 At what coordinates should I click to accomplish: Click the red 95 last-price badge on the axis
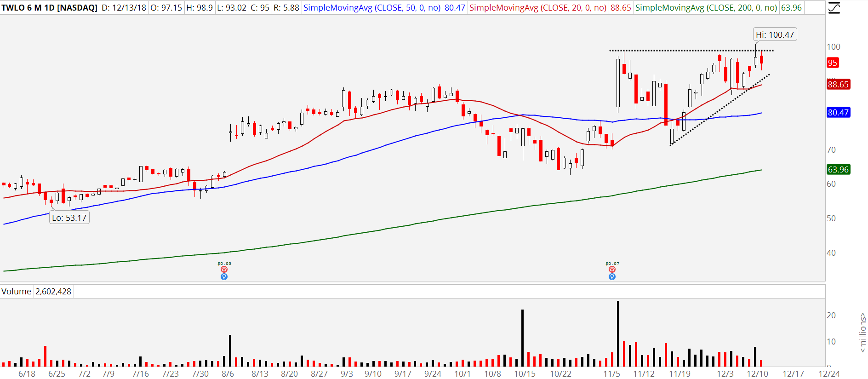coord(833,63)
